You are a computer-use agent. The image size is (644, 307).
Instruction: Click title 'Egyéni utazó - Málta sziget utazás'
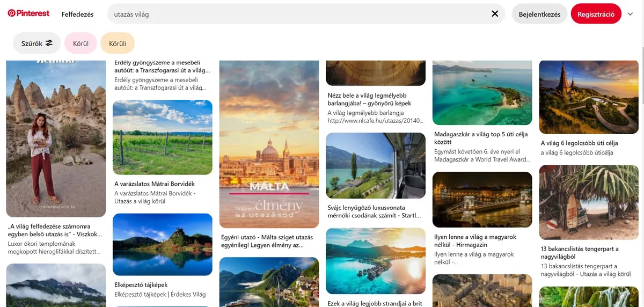pyautogui.click(x=267, y=241)
